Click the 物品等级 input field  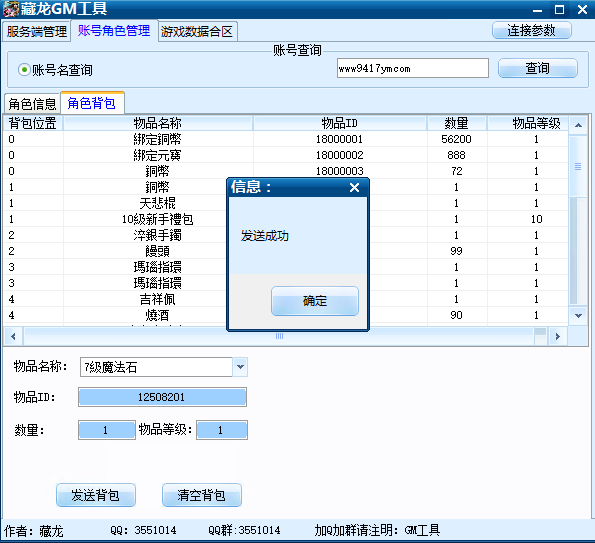tap(222, 430)
